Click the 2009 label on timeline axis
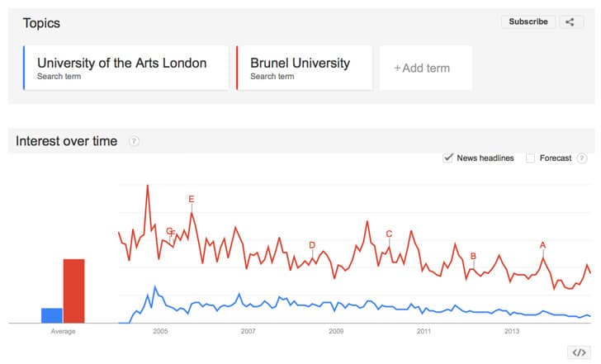This screenshot has width=601, height=364. pos(336,331)
